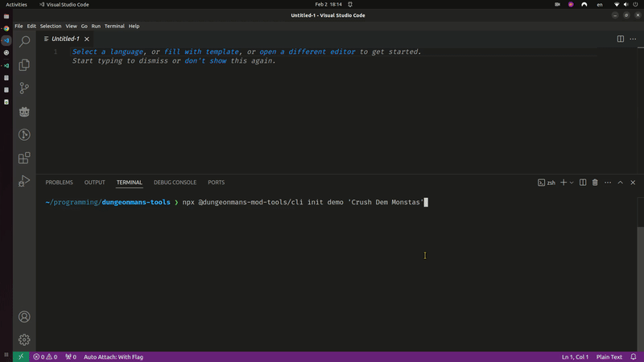Open the Go menu

click(x=85, y=26)
